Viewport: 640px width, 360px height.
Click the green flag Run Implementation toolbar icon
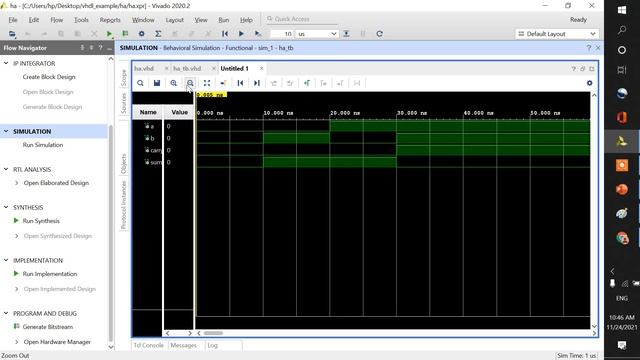(125, 34)
